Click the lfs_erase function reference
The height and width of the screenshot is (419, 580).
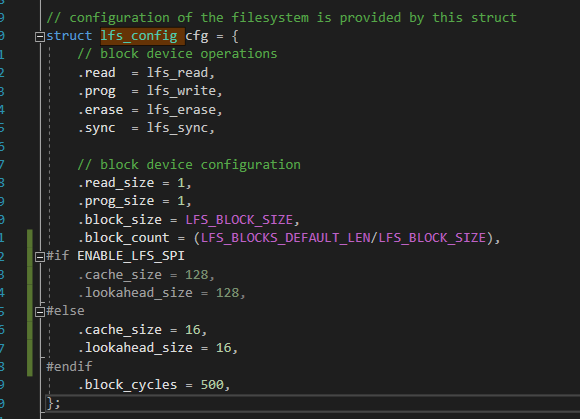pos(181,109)
